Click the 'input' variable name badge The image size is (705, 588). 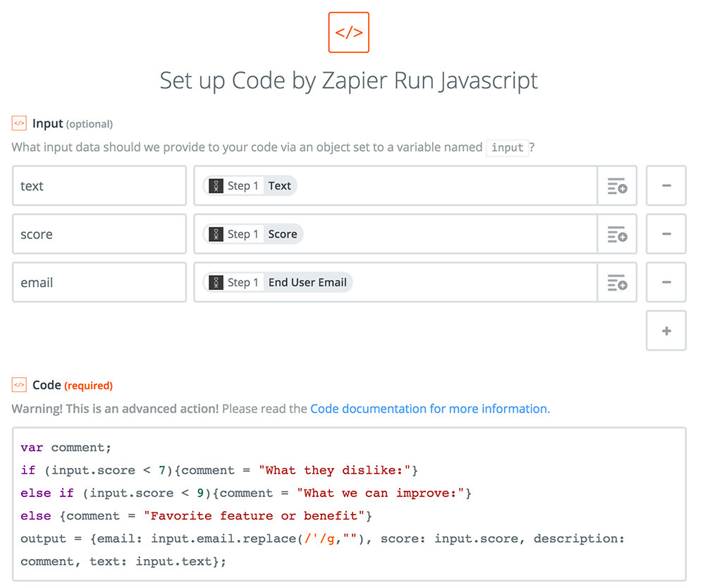point(507,147)
